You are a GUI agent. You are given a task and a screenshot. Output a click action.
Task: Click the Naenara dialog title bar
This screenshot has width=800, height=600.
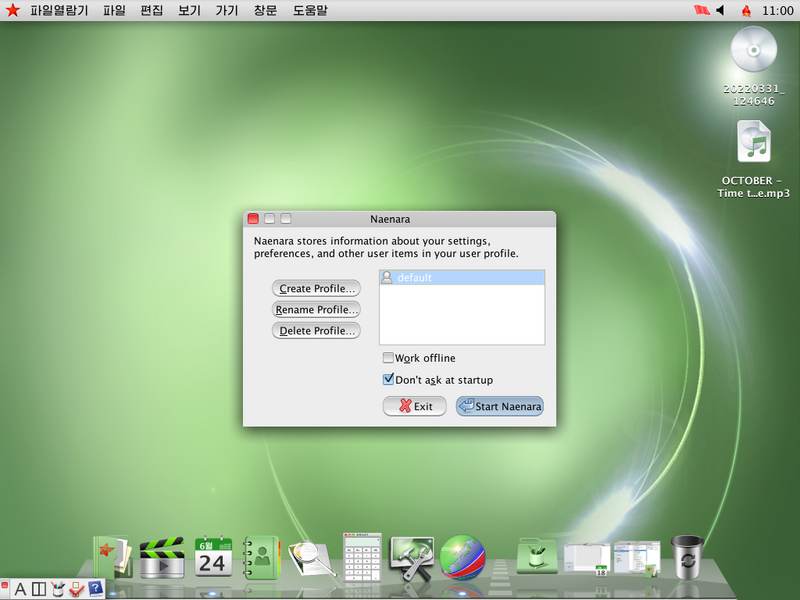pyautogui.click(x=399, y=219)
